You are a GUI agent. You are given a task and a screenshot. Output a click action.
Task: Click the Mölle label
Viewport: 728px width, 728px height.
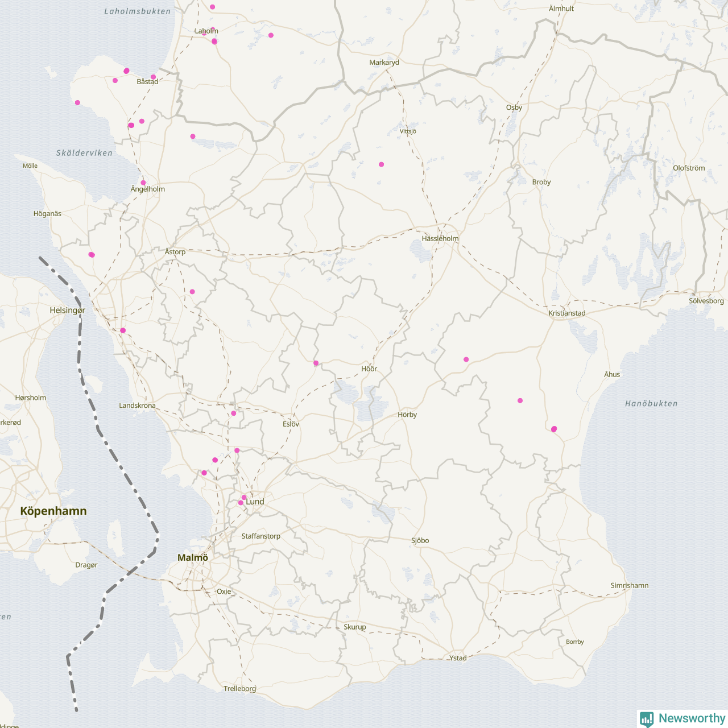30,166
